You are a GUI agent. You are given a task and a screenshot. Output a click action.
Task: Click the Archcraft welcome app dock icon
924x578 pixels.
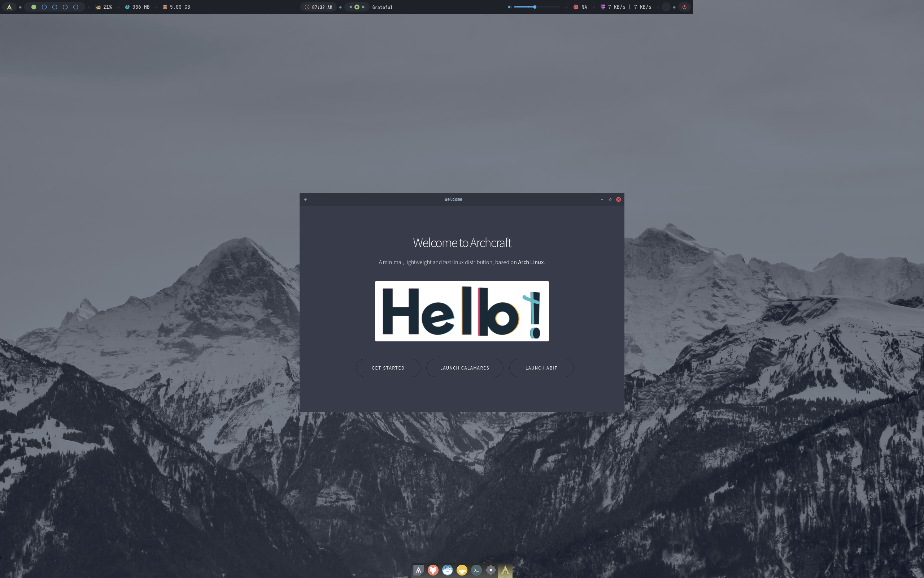tap(505, 571)
